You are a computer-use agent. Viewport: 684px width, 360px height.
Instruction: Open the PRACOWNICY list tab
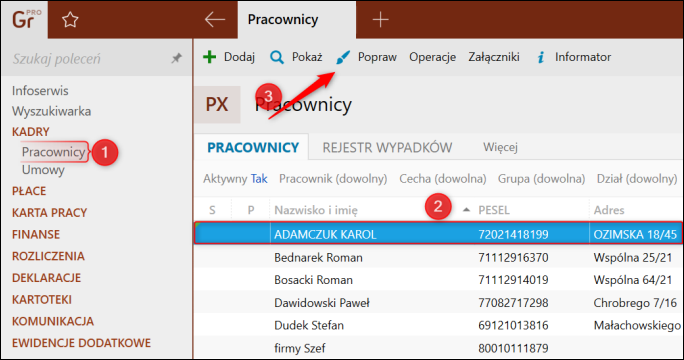[x=253, y=147]
